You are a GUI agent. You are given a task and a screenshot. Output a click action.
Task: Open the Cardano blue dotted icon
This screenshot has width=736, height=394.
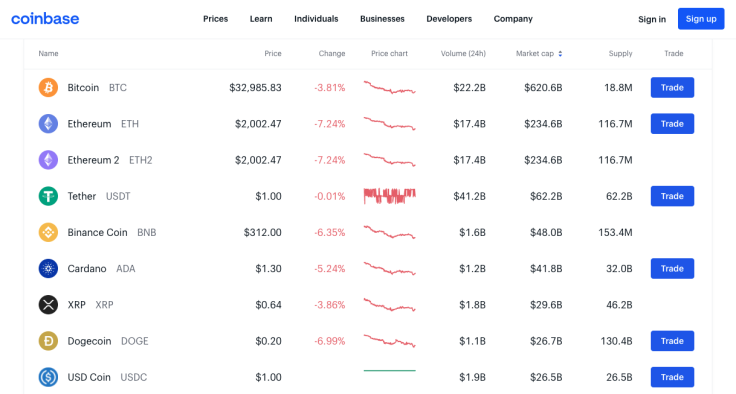tap(48, 269)
